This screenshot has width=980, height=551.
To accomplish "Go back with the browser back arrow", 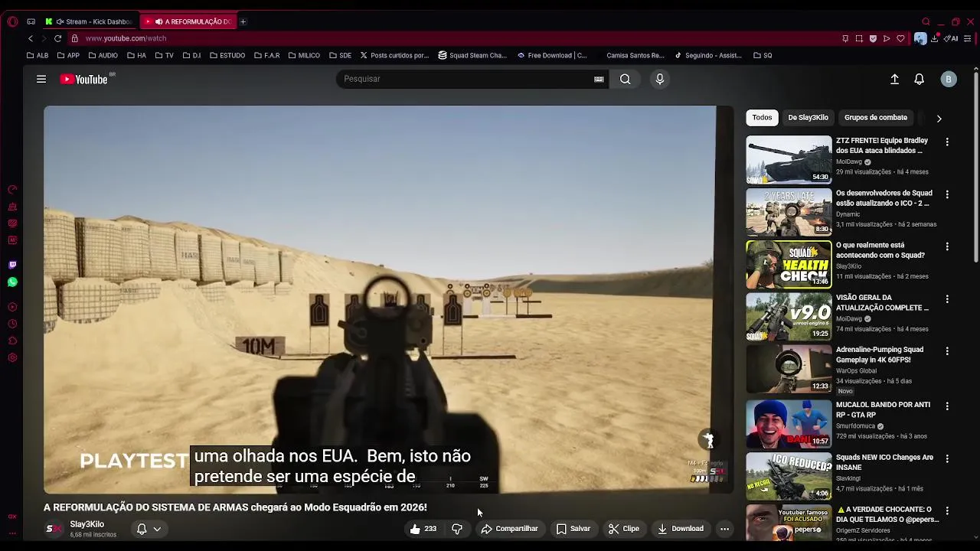I will coord(31,38).
